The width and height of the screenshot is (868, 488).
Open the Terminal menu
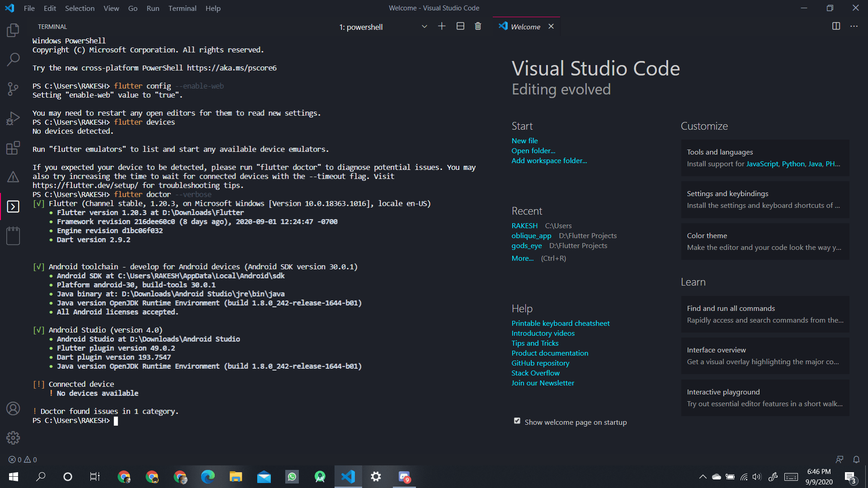[x=182, y=8]
